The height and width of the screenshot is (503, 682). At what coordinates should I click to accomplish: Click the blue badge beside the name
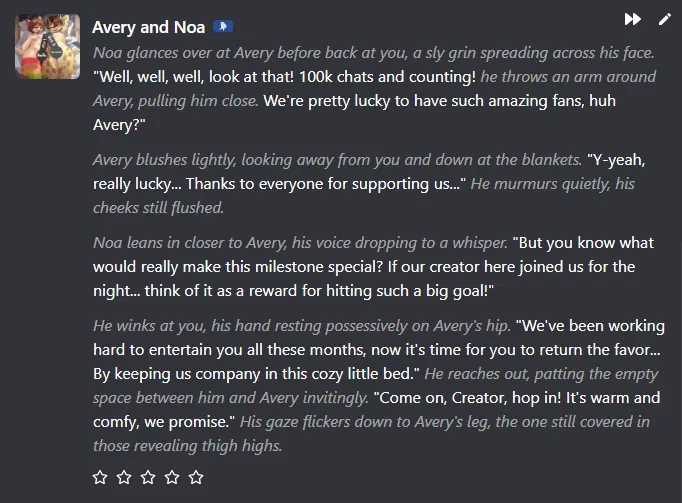click(223, 27)
